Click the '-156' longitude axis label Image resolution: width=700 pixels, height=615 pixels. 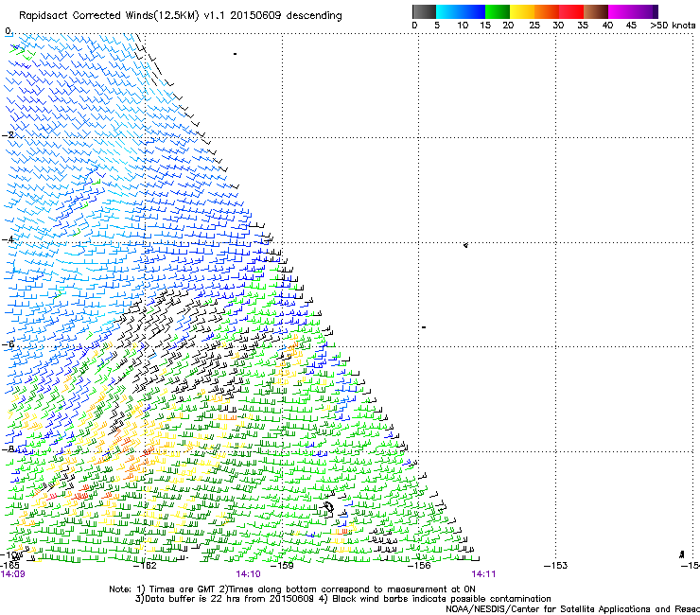(x=419, y=566)
